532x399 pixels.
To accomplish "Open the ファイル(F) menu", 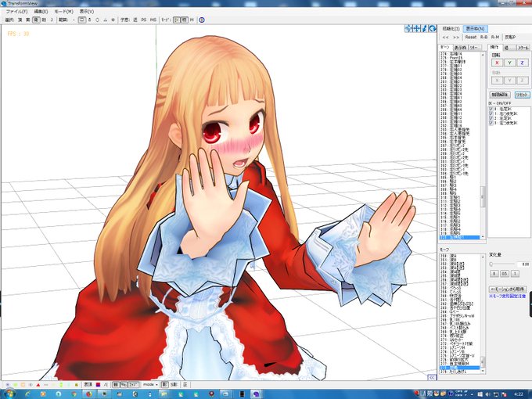I will [x=16, y=12].
